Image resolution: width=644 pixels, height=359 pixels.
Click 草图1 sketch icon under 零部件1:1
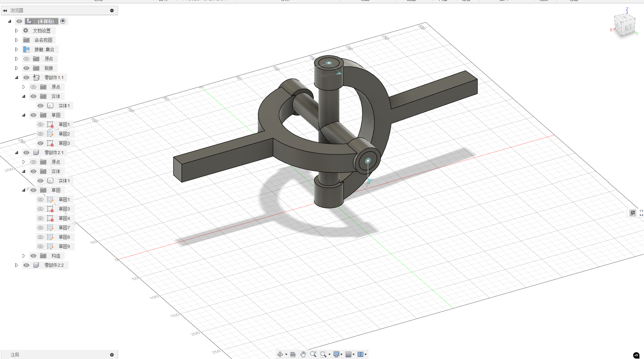[x=50, y=124]
